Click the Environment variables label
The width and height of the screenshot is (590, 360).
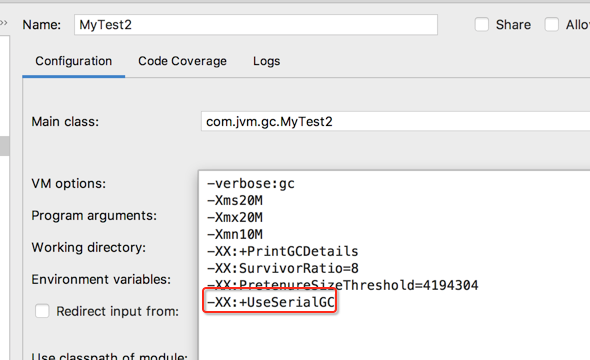(101, 279)
